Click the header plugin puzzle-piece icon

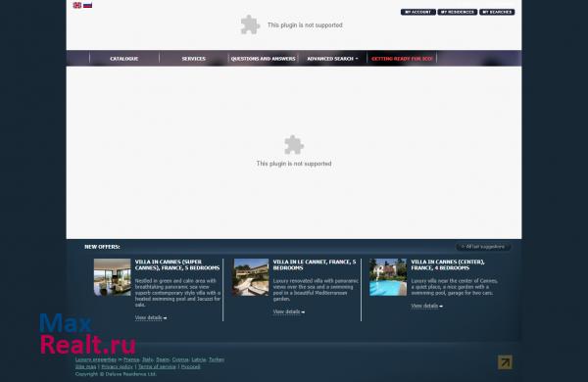(250, 24)
